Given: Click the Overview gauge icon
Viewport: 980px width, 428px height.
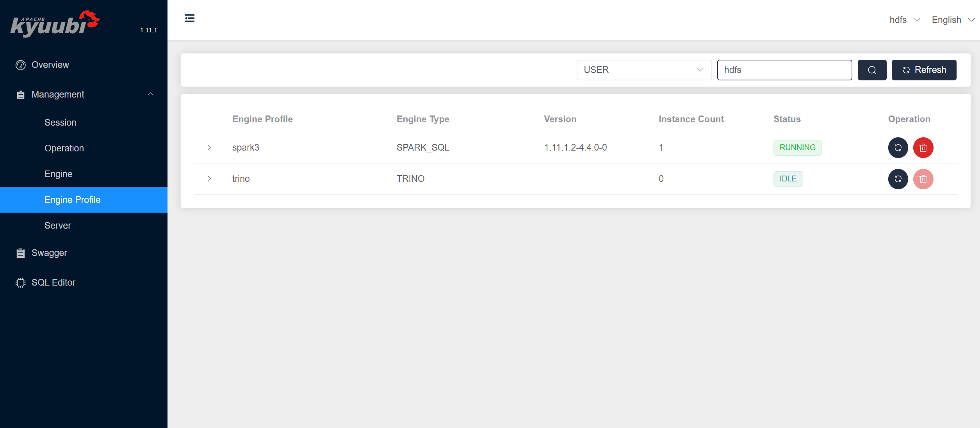Looking at the screenshot, I should point(21,65).
